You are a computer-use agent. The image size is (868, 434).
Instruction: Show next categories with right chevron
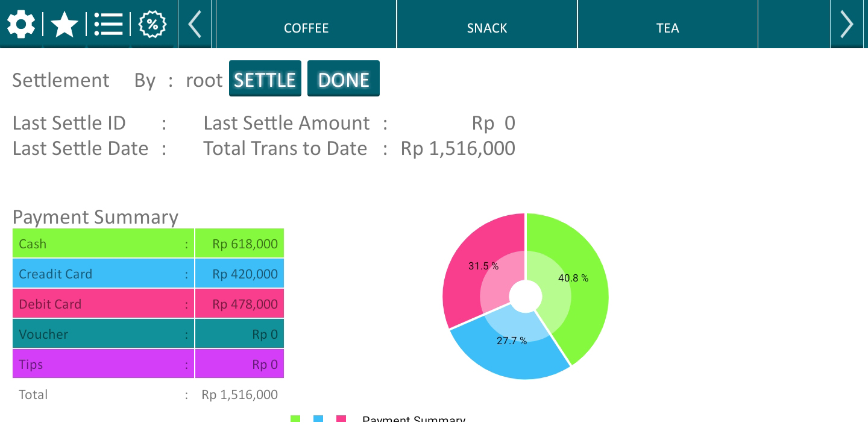click(847, 24)
